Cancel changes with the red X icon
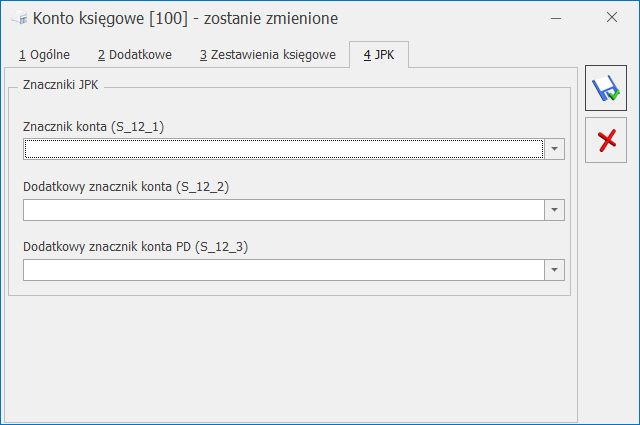The height and width of the screenshot is (425, 640). 605,139
